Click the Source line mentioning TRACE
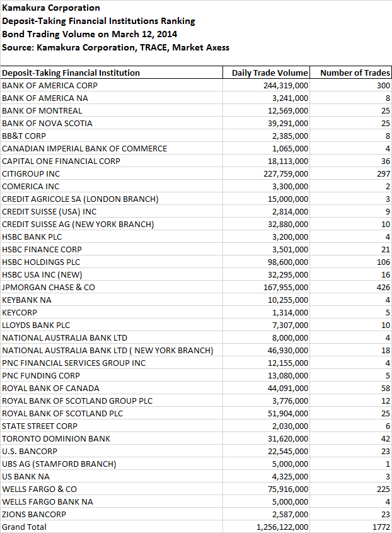Image resolution: width=392 pixels, height=533 pixels. (115, 47)
